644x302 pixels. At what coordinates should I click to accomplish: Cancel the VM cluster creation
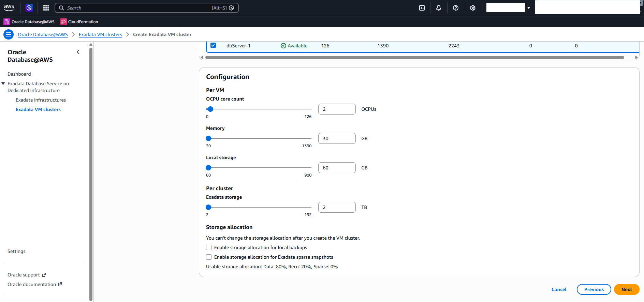(559, 289)
